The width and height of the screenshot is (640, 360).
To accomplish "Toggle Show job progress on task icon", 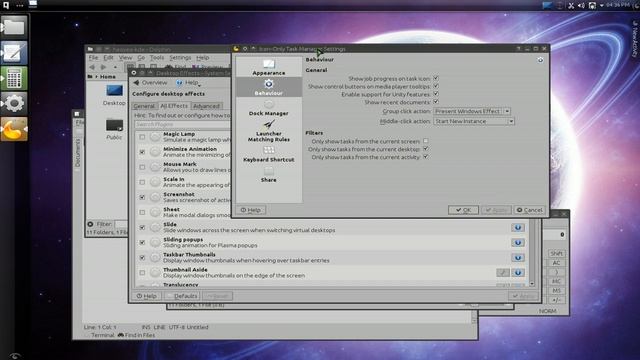I will click(436, 78).
